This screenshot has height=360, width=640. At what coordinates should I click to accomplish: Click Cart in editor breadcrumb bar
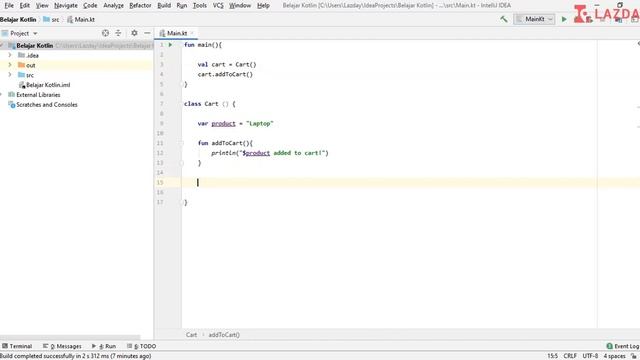click(x=191, y=335)
